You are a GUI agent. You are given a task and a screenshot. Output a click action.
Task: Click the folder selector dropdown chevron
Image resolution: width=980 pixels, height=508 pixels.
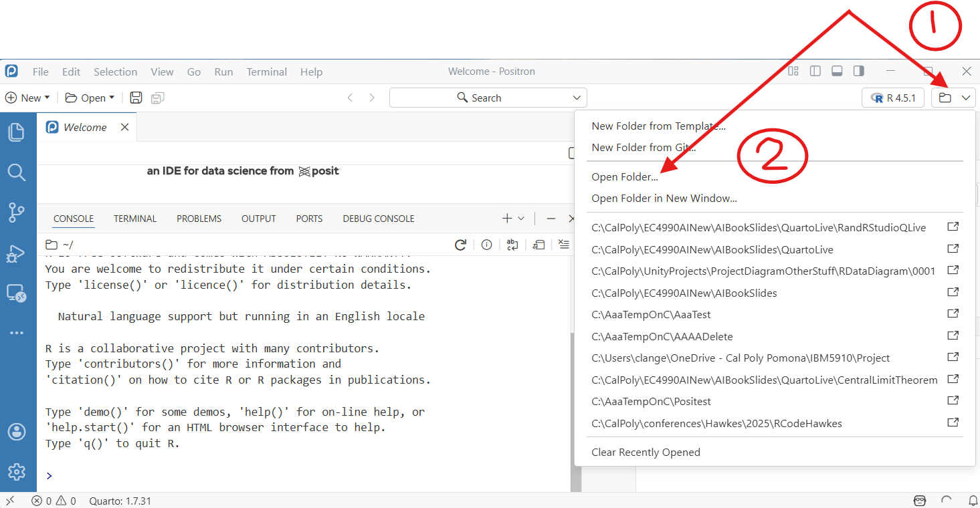pos(966,98)
